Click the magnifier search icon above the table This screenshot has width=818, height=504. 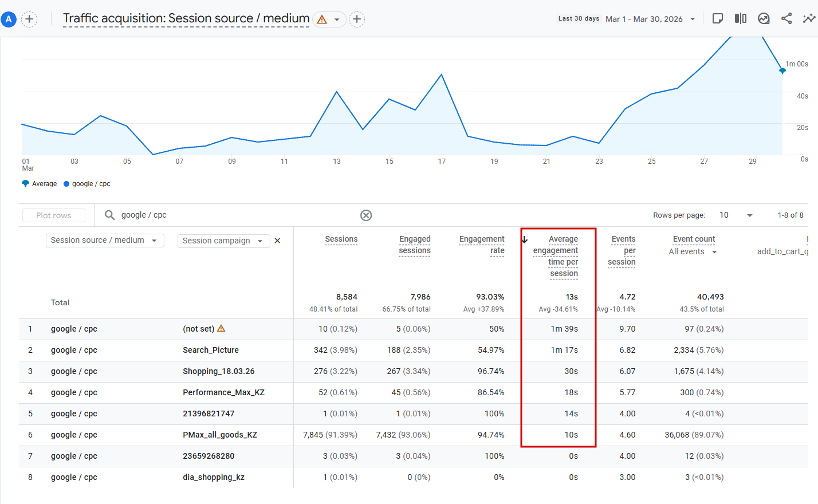pos(109,215)
